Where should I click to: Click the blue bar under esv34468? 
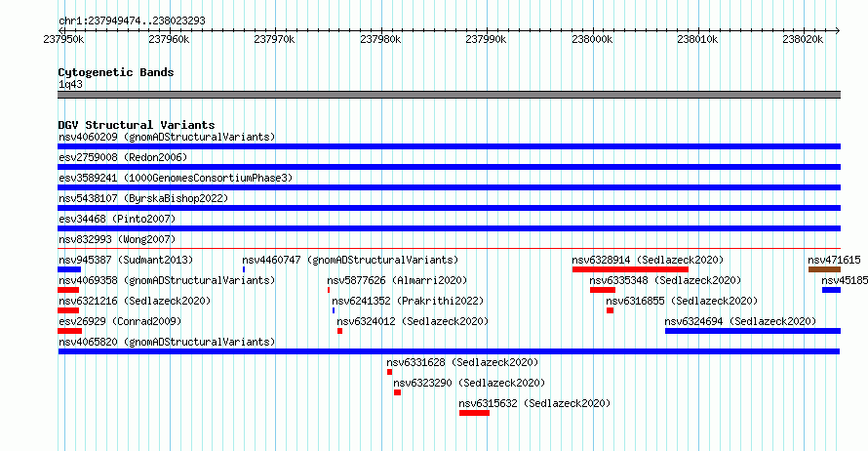click(449, 228)
